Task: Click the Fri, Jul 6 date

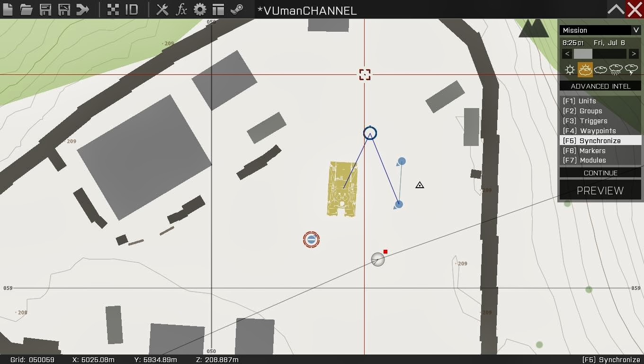Action: (x=609, y=43)
